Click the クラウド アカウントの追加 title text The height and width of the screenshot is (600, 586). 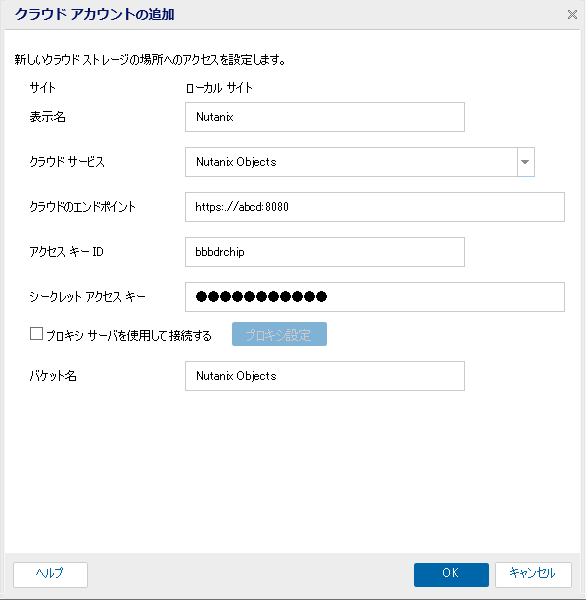(x=95, y=15)
